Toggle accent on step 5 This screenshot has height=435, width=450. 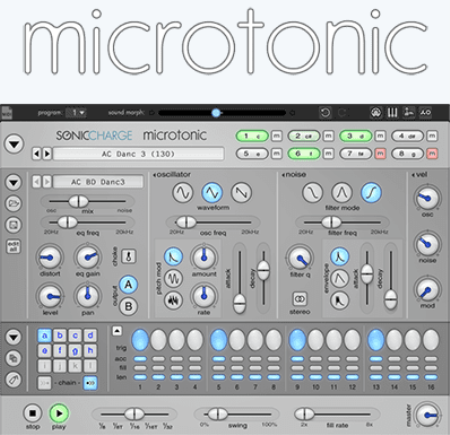(219, 359)
